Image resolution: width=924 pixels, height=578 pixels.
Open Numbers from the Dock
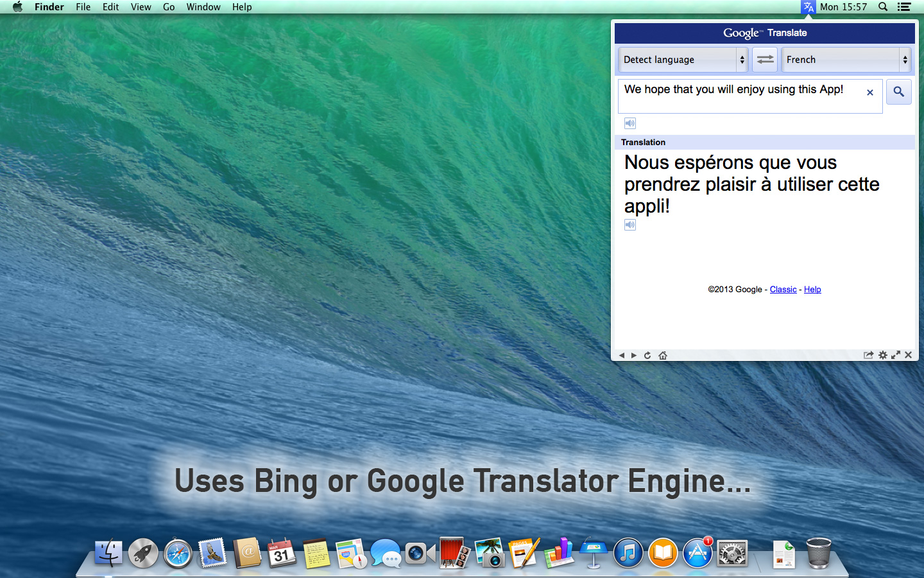tap(559, 553)
